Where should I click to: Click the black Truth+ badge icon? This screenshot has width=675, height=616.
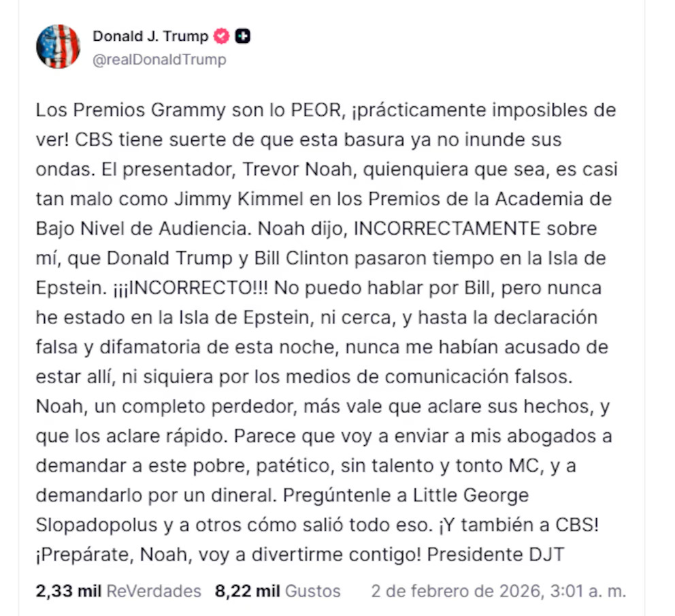(242, 36)
